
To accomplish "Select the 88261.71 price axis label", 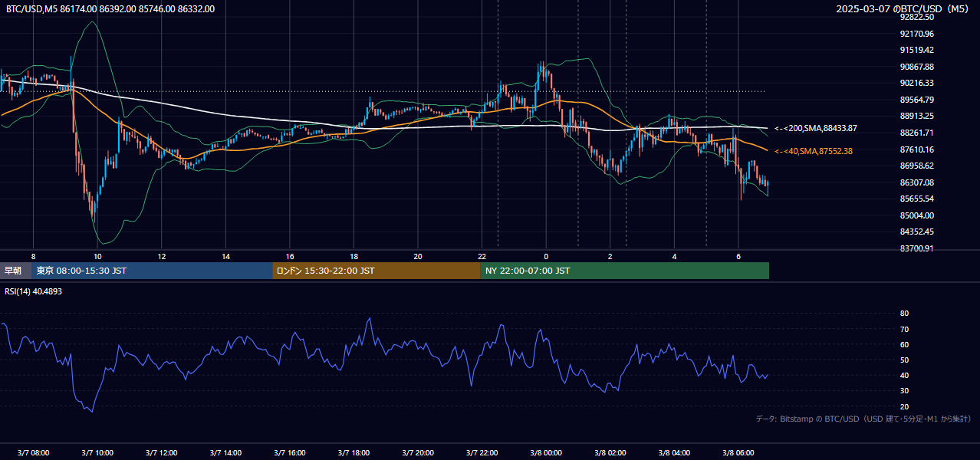I will [916, 133].
